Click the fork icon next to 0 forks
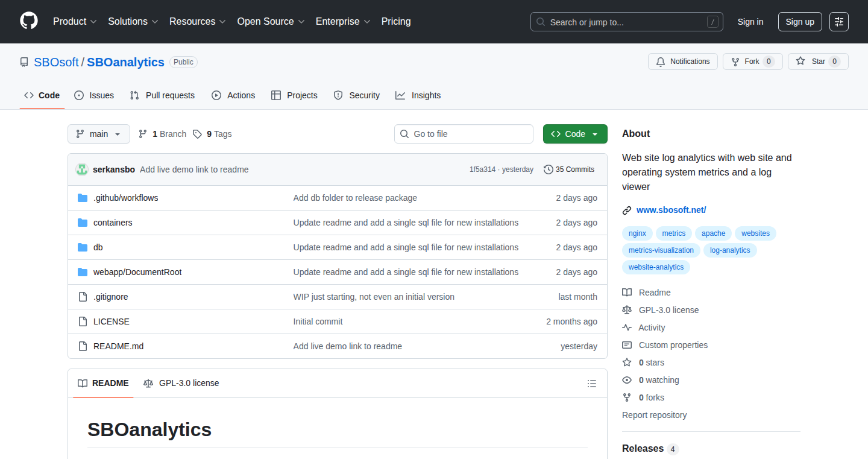Image resolution: width=868 pixels, height=459 pixels. tap(627, 397)
